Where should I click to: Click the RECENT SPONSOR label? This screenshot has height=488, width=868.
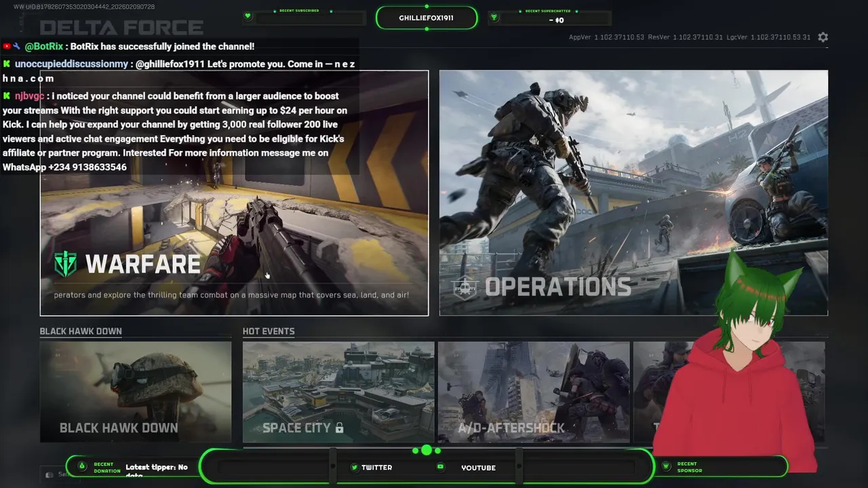click(689, 468)
